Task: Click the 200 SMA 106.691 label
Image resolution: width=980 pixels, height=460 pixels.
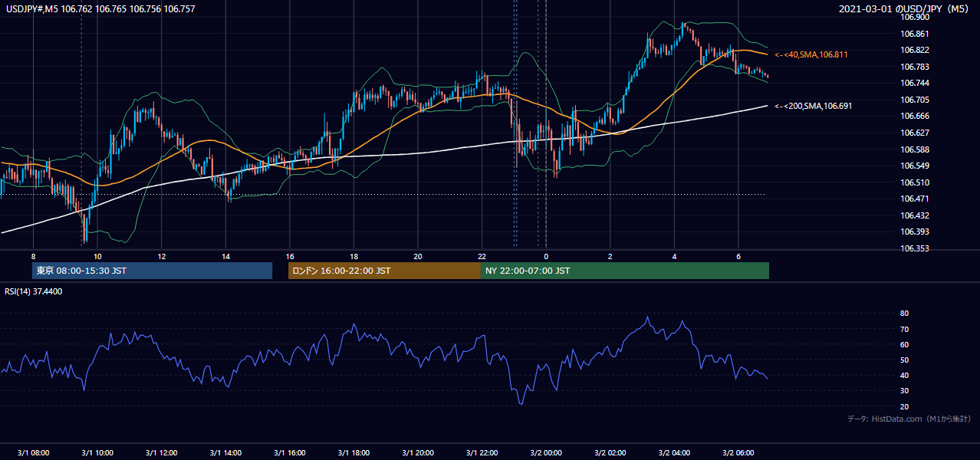Action: click(813, 107)
